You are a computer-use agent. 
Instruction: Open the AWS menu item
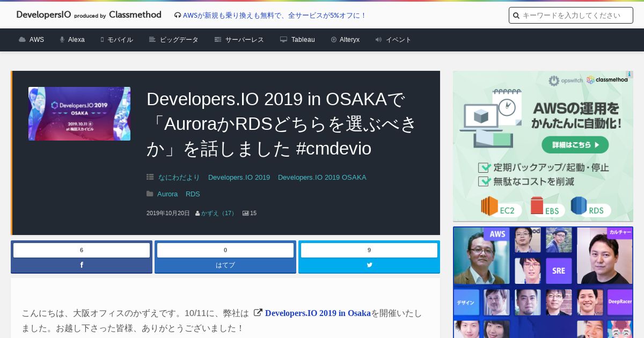(x=36, y=40)
